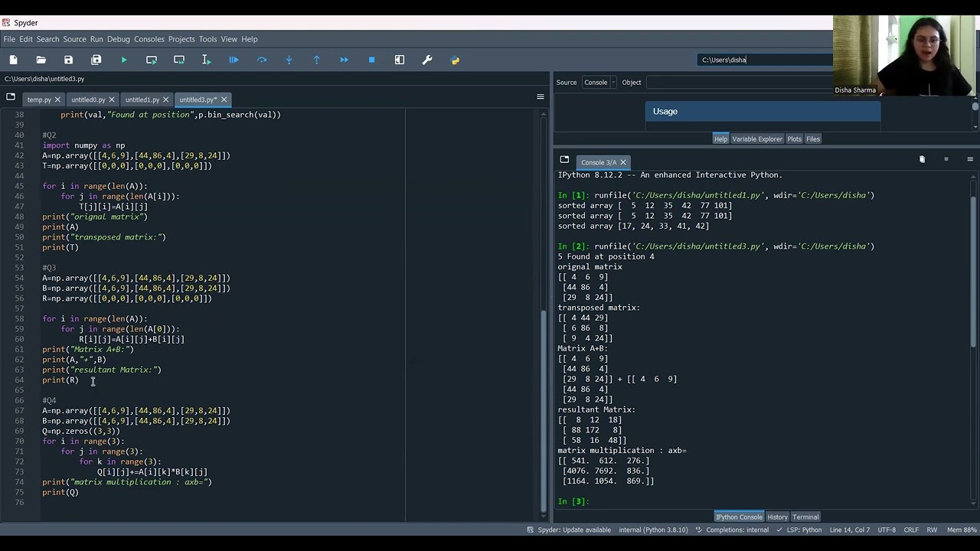Click Run current cell icon
Image resolution: width=980 pixels, height=551 pixels.
pos(152,60)
